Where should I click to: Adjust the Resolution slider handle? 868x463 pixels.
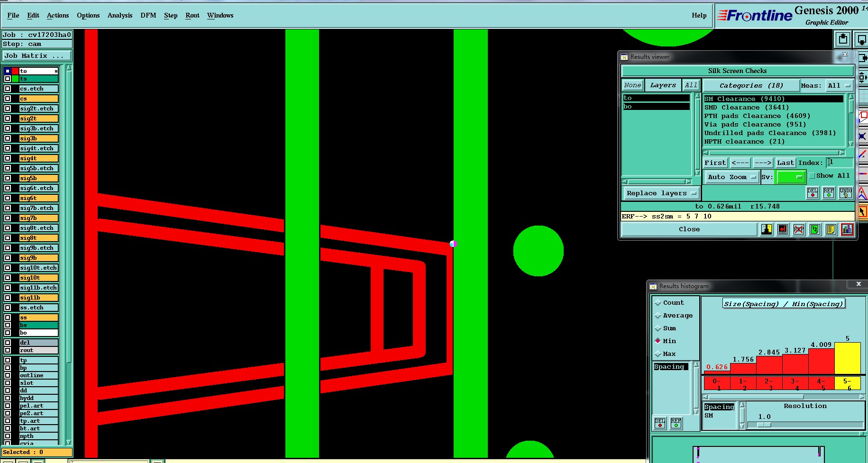(x=764, y=425)
